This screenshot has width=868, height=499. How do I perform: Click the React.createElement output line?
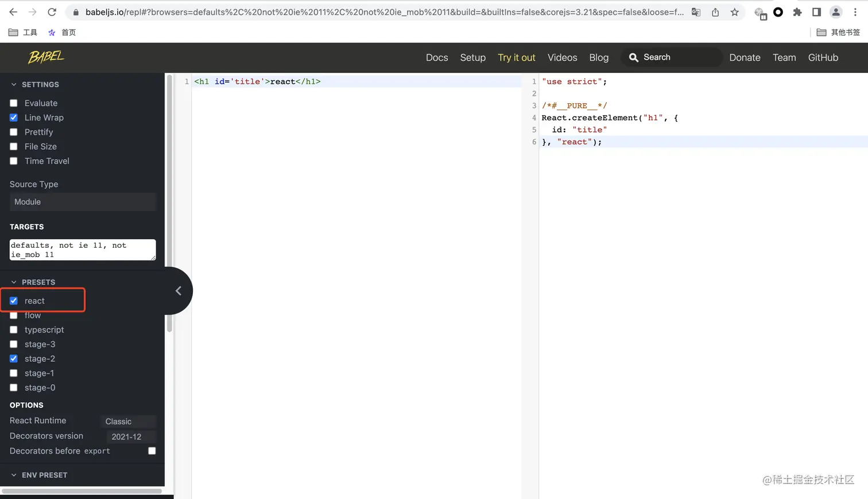click(610, 118)
